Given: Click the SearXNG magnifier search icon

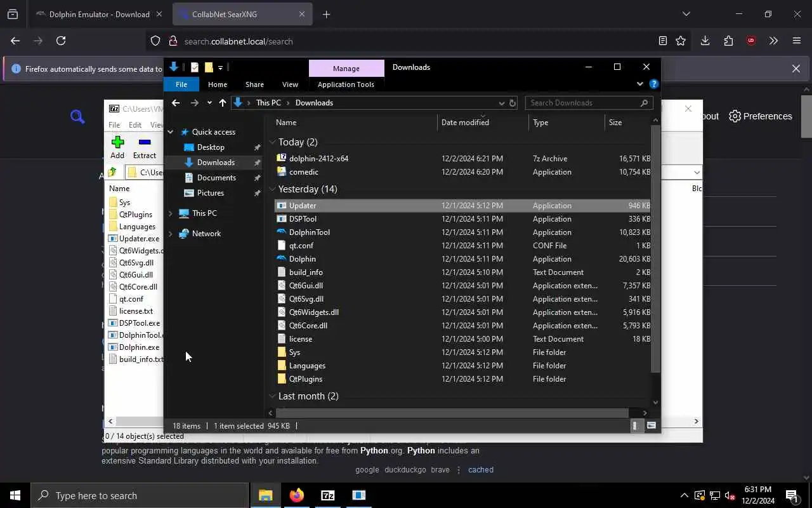Looking at the screenshot, I should click(77, 116).
